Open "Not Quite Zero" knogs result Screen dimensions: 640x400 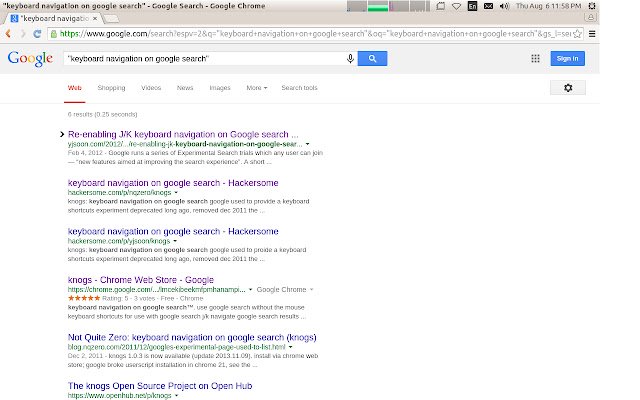coord(192,338)
